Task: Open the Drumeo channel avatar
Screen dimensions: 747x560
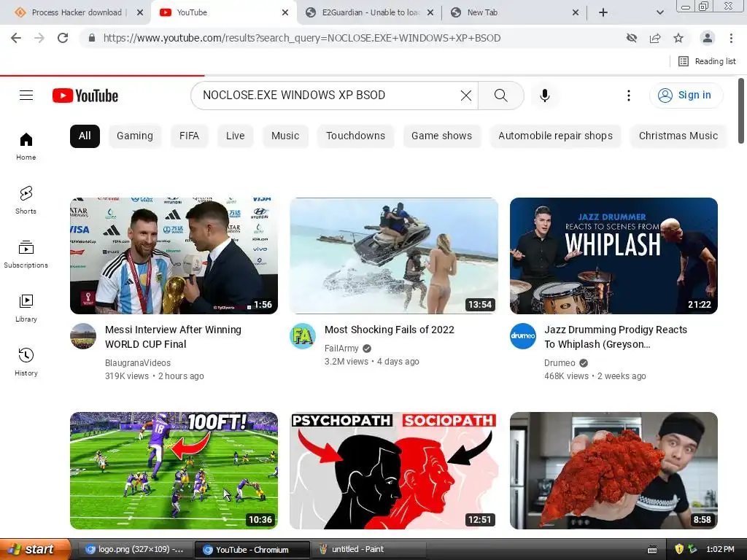Action: tap(522, 336)
